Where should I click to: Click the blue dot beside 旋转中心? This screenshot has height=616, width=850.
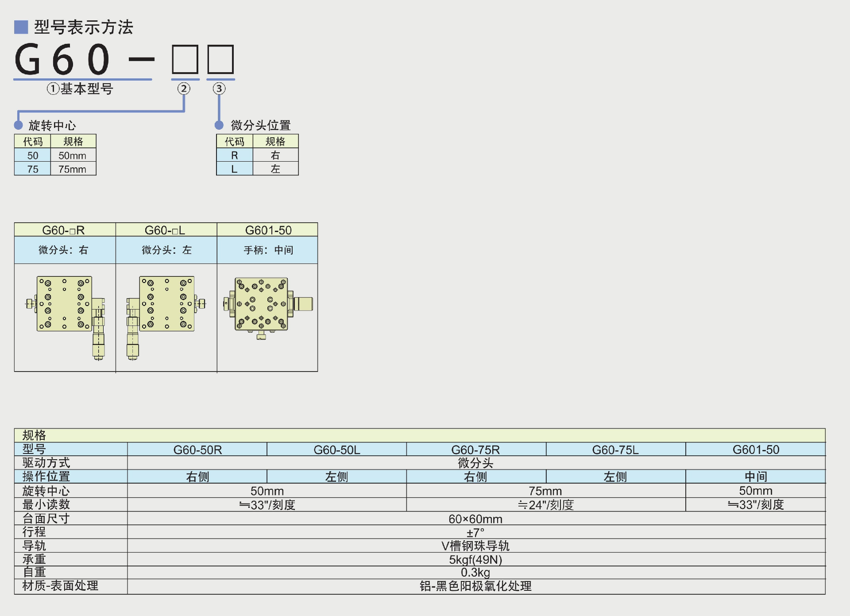click(x=18, y=125)
